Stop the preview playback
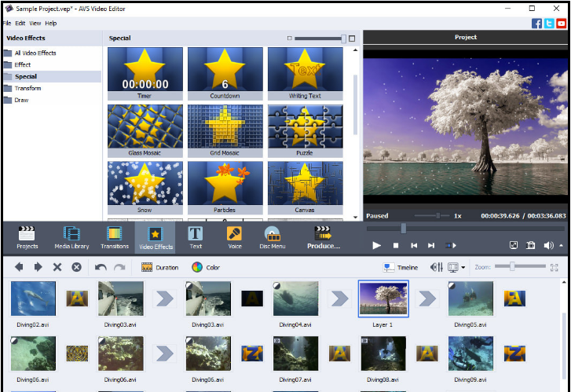The height and width of the screenshot is (392, 571). (x=396, y=246)
